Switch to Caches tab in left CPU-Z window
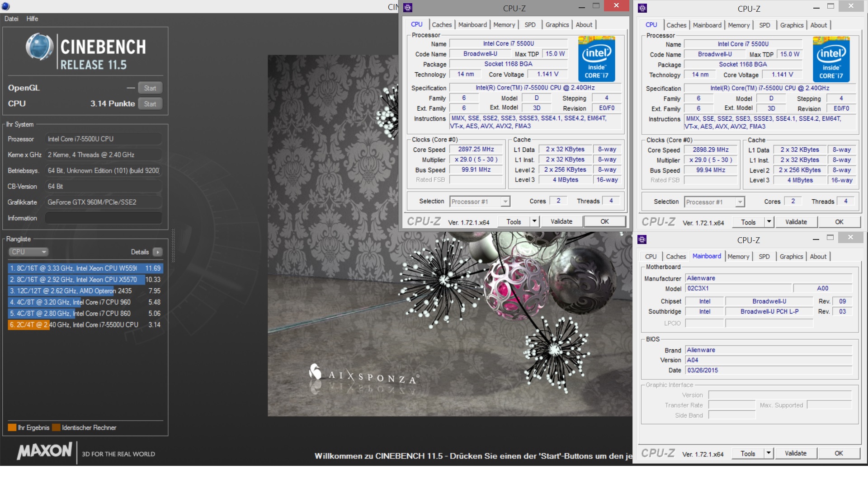The image size is (868, 488). 442,25
